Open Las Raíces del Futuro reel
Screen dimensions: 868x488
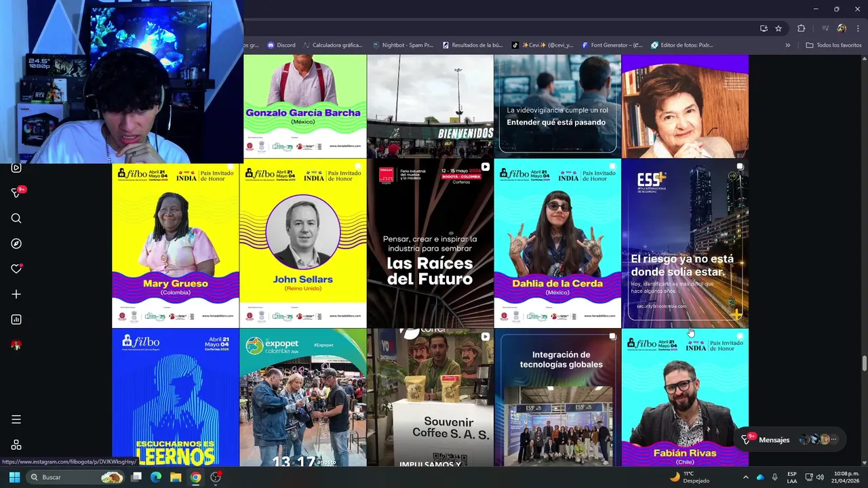pyautogui.click(x=431, y=244)
